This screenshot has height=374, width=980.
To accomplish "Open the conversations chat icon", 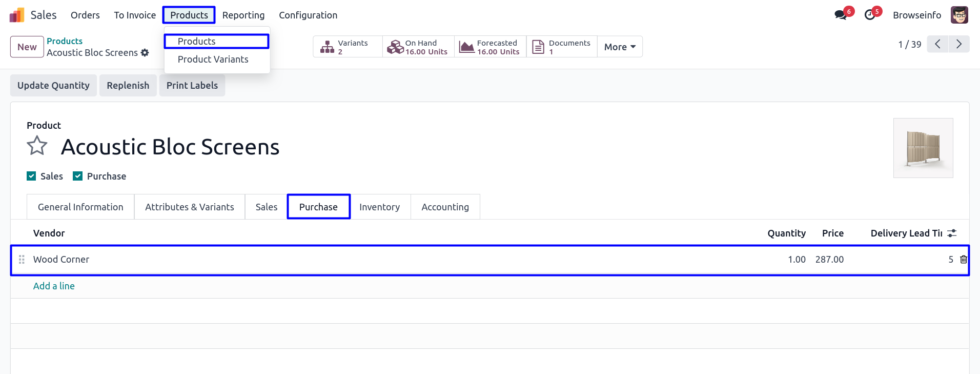I will click(841, 15).
